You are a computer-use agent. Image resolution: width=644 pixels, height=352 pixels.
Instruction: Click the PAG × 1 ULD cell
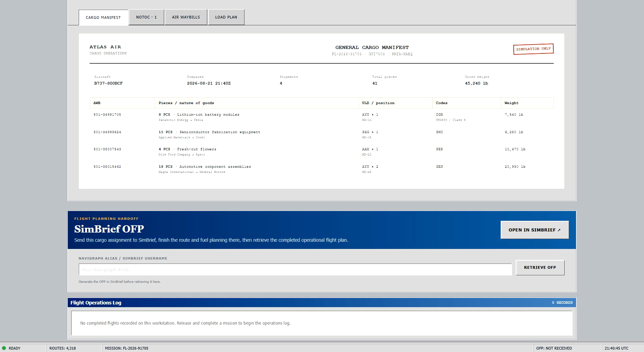(370, 132)
